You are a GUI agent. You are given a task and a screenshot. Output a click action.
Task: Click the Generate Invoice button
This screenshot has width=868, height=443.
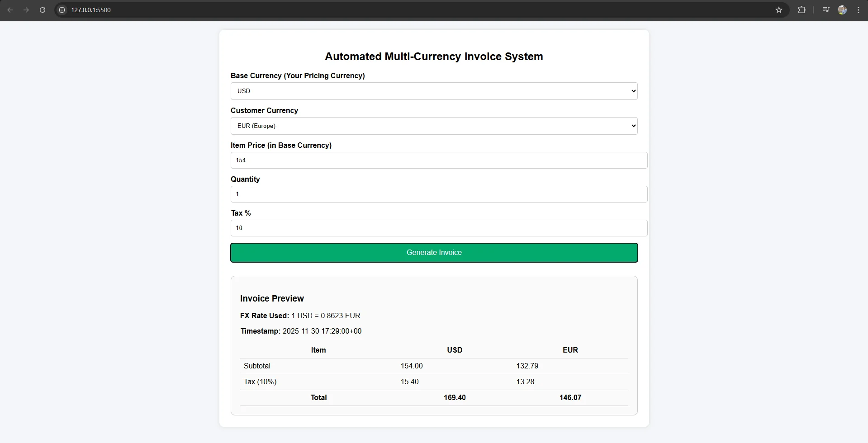[x=434, y=253]
